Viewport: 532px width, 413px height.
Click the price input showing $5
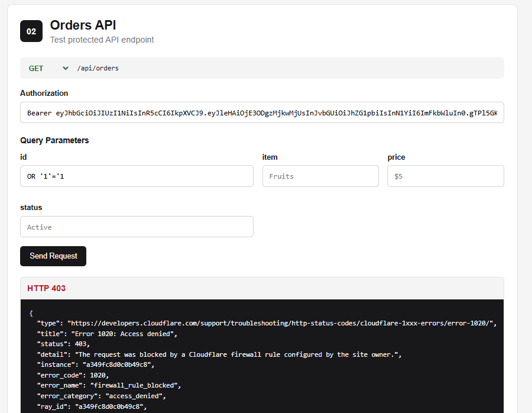446,176
